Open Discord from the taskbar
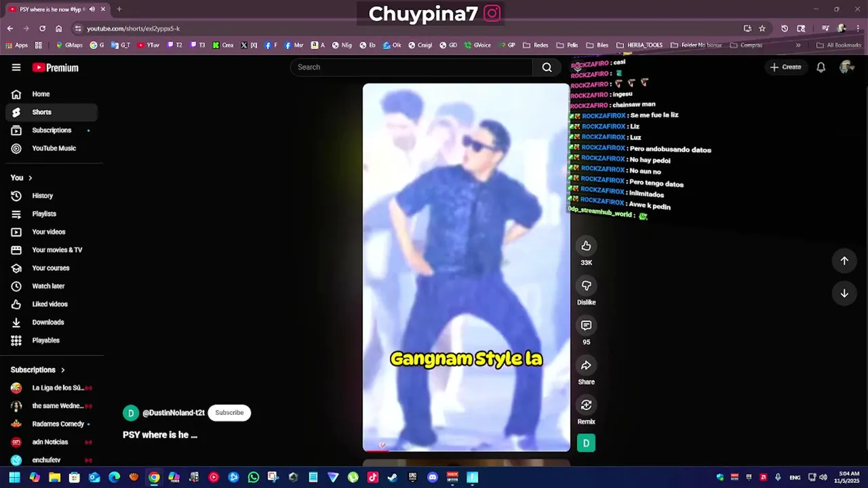The image size is (868, 488). [x=433, y=477]
